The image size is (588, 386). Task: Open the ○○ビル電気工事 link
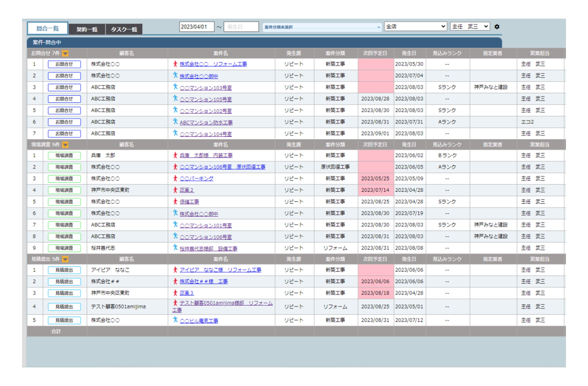coord(199,321)
